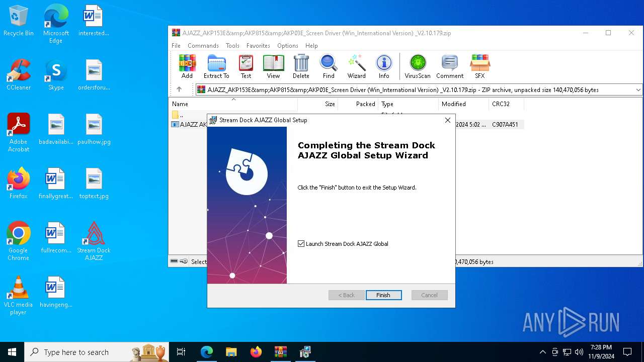
Task: Show archive Info
Action: click(x=384, y=67)
